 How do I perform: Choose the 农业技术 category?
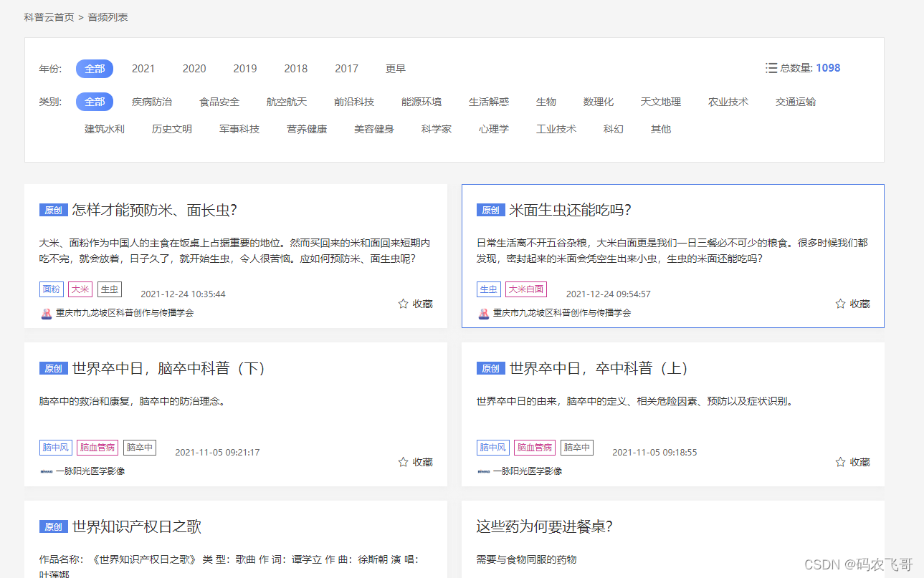coord(728,102)
